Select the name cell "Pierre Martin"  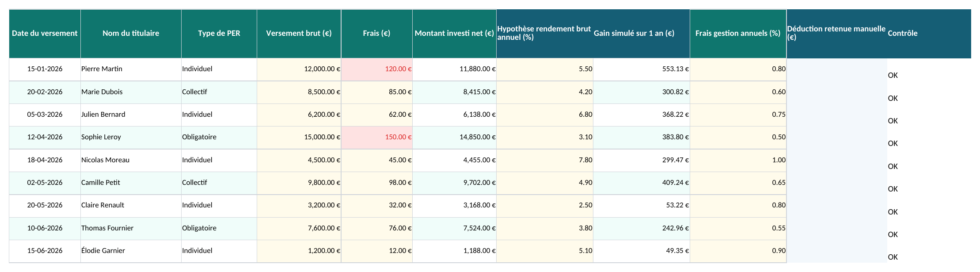131,69
